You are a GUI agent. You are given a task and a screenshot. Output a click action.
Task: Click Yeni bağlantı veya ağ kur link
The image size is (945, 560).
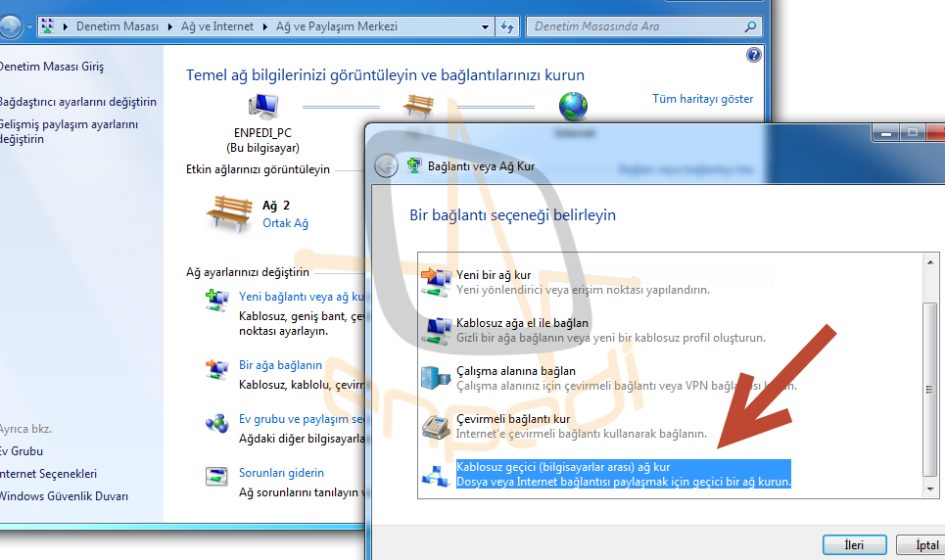click(x=302, y=297)
